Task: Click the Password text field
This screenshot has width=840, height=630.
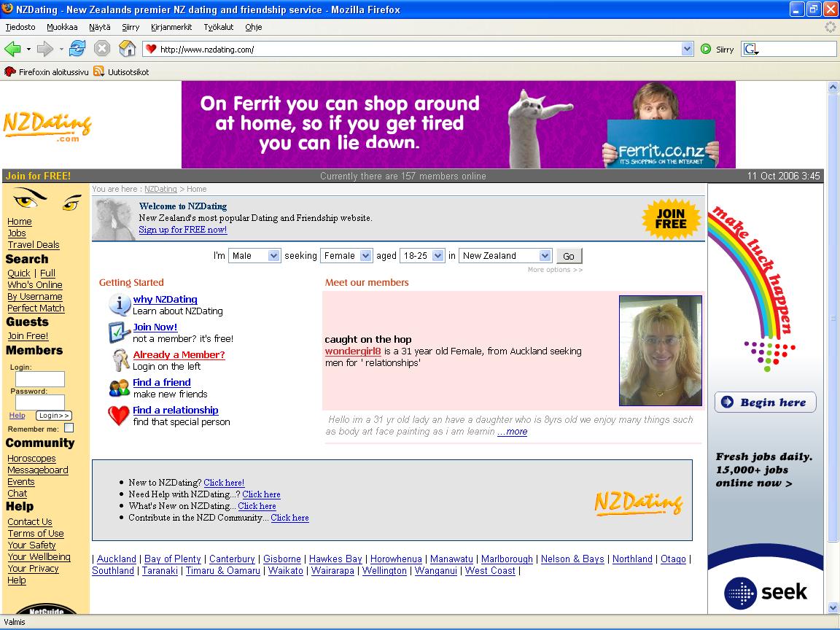Action: coord(40,402)
